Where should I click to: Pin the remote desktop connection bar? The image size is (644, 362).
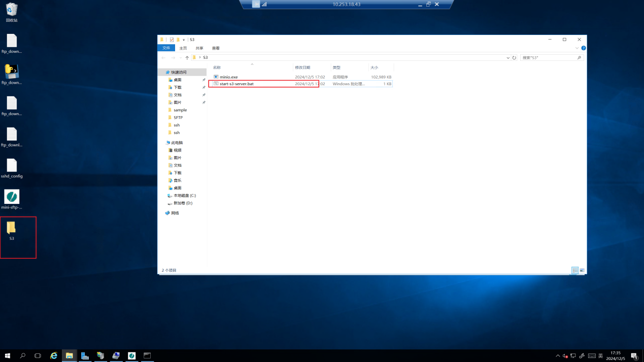coord(256,4)
